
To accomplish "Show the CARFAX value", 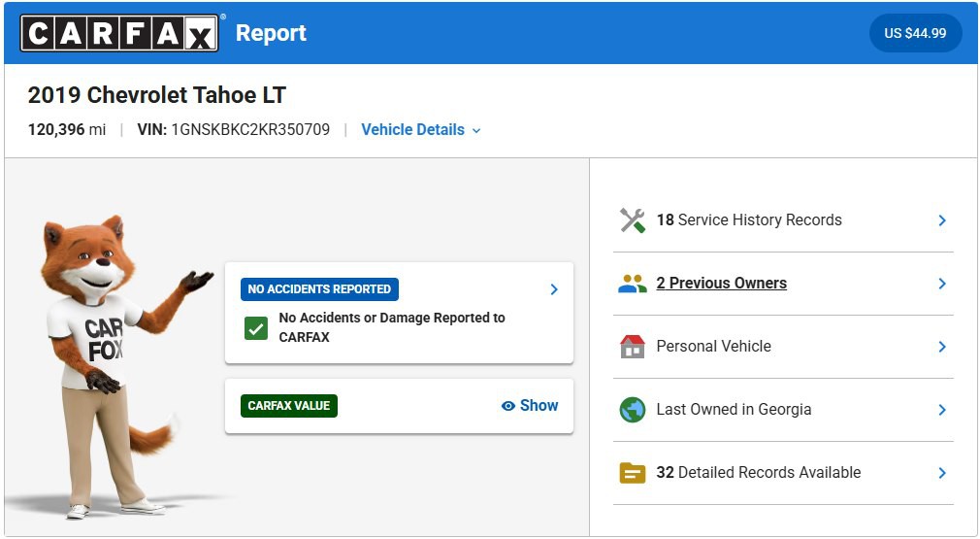I will (530, 405).
